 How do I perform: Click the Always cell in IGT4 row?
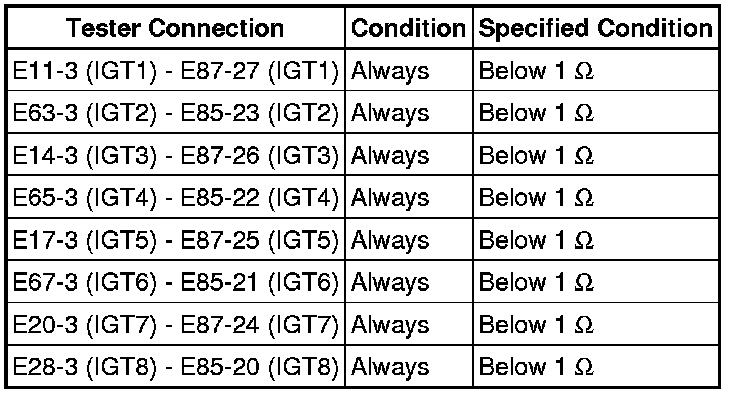[x=409, y=197]
